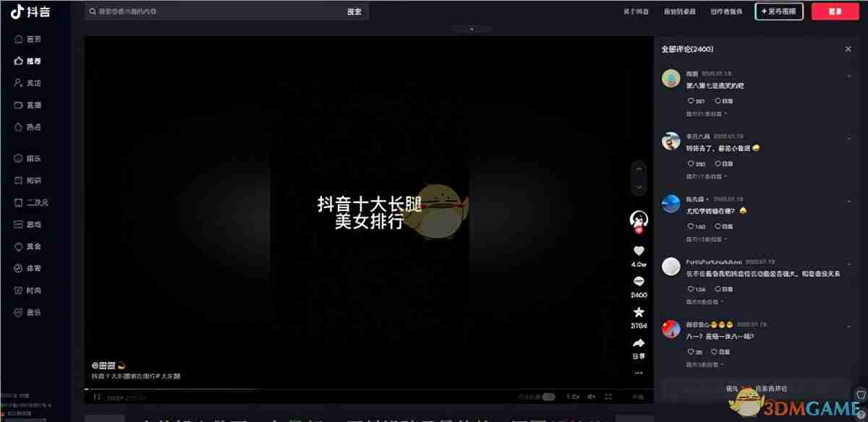Click the red login button top right
The image size is (868, 422).
click(x=835, y=11)
